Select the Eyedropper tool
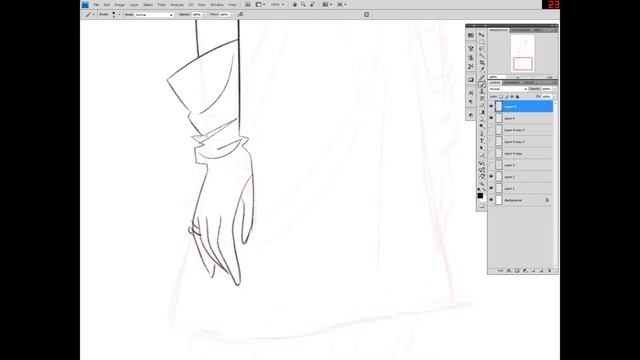The height and width of the screenshot is (360, 640). click(482, 69)
